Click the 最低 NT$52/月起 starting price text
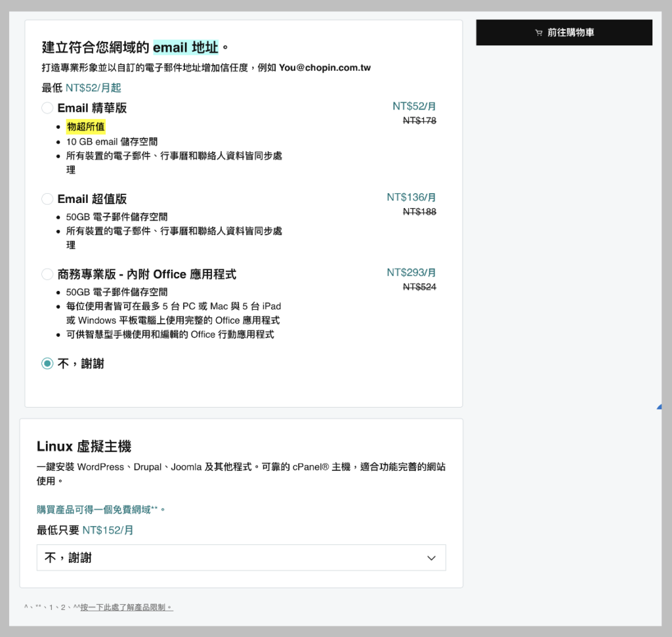The image size is (672, 637). pos(81,88)
